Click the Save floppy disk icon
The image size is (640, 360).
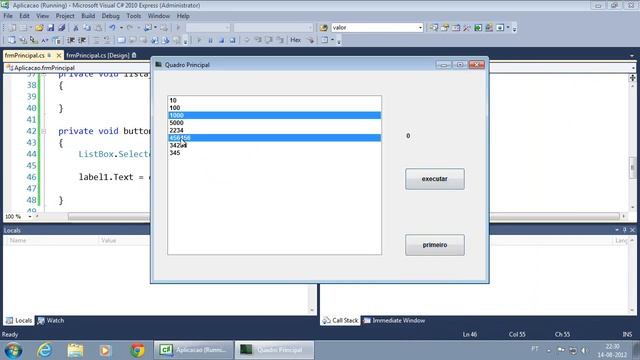51,28
